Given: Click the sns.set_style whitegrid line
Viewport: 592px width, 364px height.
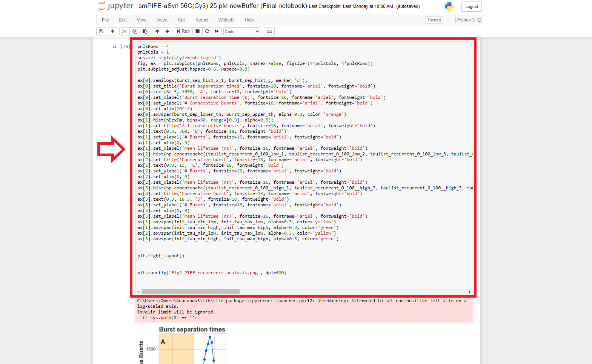Looking at the screenshot, I should [179, 58].
